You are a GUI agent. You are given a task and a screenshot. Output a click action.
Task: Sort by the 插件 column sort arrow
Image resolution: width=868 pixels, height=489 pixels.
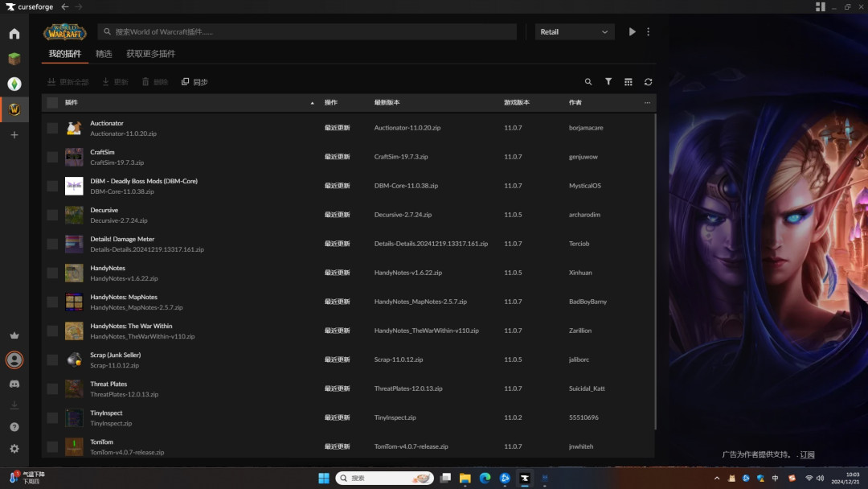point(312,103)
